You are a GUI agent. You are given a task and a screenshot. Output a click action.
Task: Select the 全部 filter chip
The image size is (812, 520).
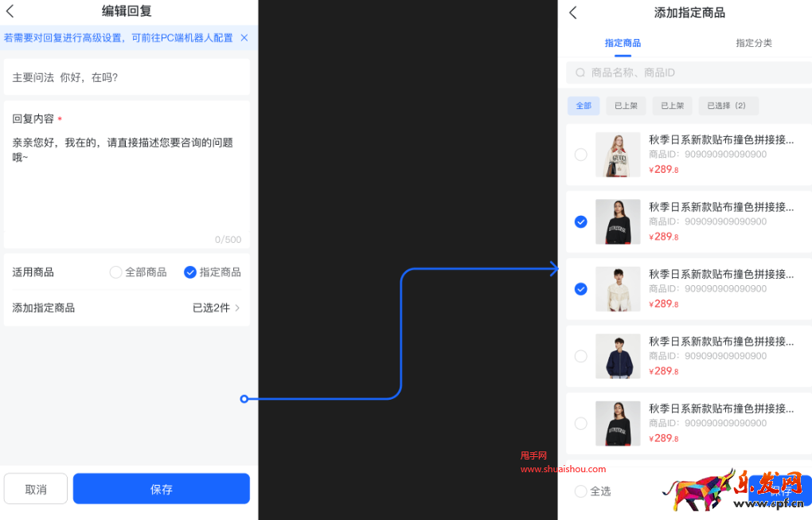584,105
